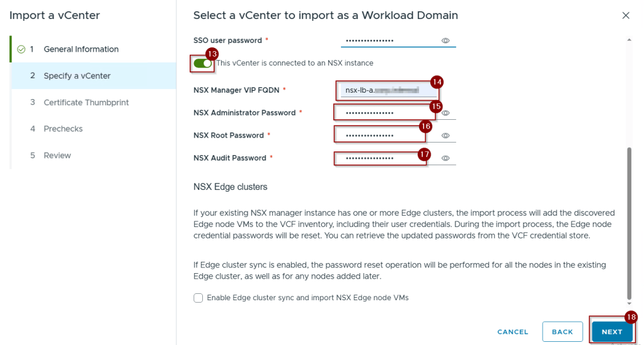Enable Edge cluster sync checkbox

pyautogui.click(x=198, y=298)
